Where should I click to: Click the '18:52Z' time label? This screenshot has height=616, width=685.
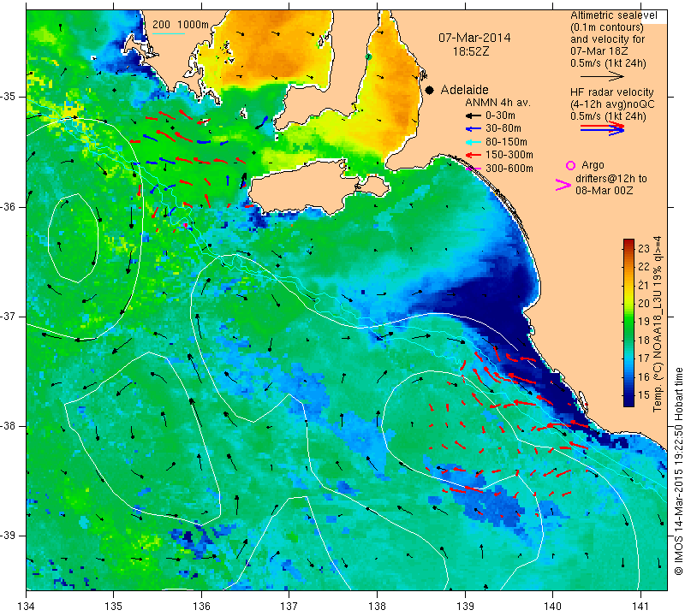pos(471,51)
